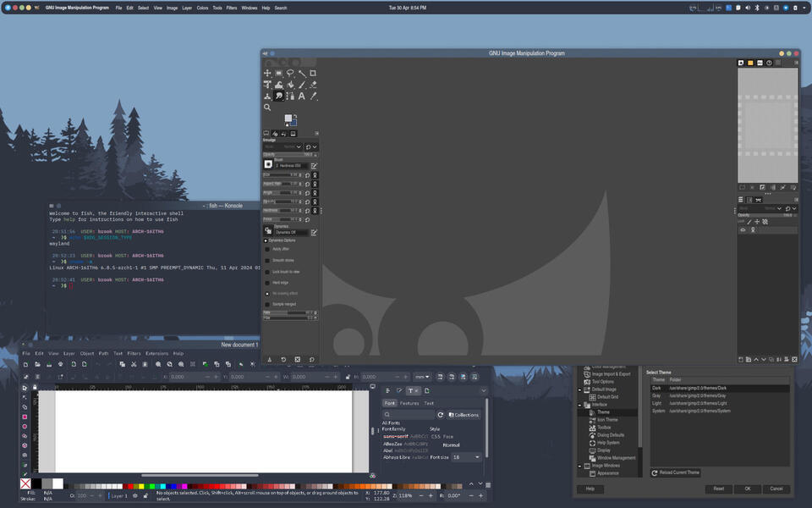Toggle Inkscape width-height lock icon
The height and width of the screenshot is (508, 812).
(348, 377)
